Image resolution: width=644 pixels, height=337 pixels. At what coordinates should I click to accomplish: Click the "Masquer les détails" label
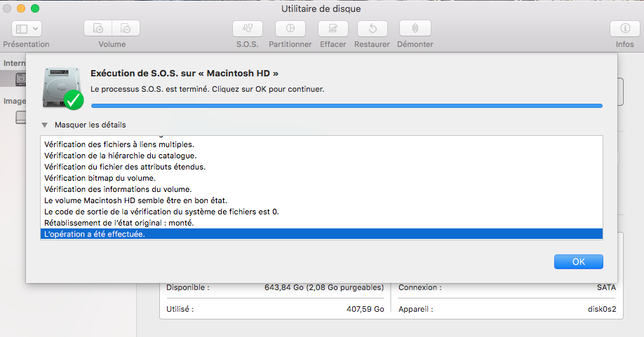click(90, 125)
